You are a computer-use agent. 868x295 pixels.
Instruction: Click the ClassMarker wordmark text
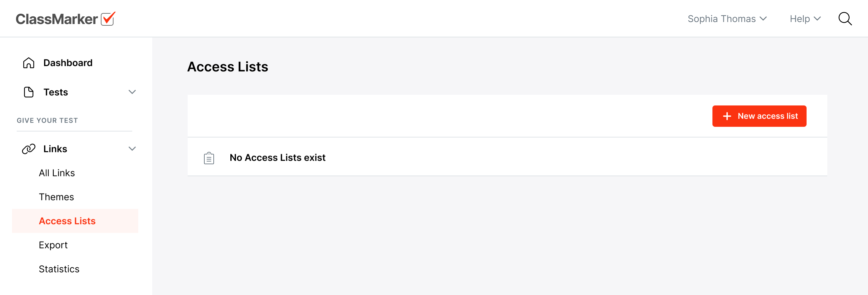pyautogui.click(x=57, y=19)
